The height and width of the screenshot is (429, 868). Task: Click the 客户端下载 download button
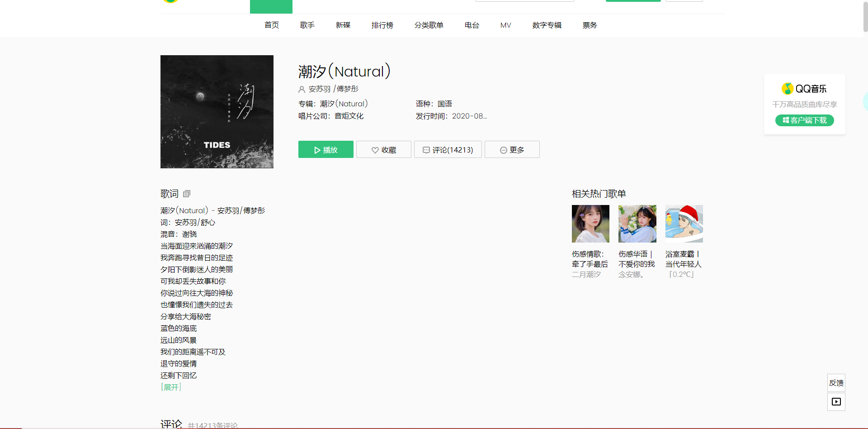coord(804,120)
